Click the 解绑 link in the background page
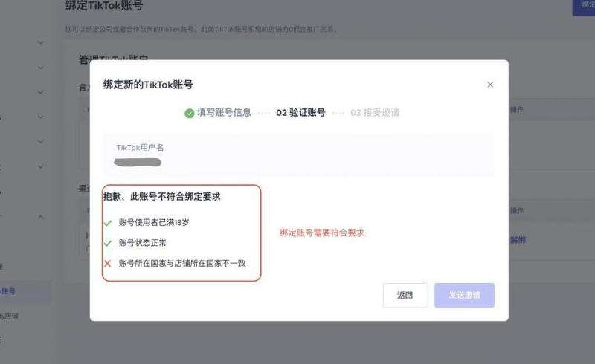The height and width of the screenshot is (364, 595). pos(518,240)
